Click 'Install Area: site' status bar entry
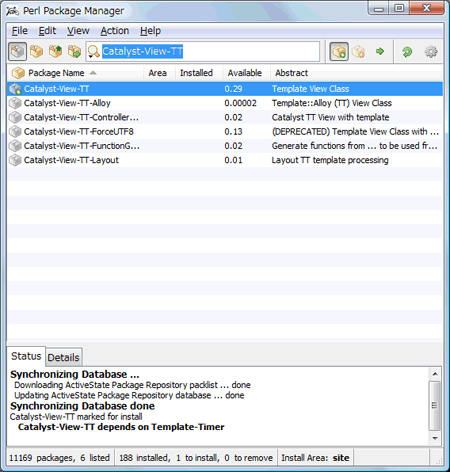 315,458
